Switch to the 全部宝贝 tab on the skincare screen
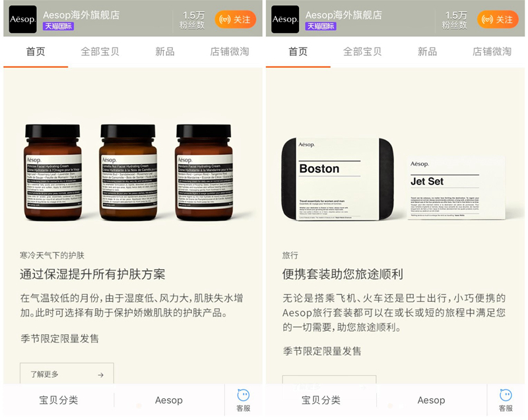The image size is (528, 420). [100, 51]
